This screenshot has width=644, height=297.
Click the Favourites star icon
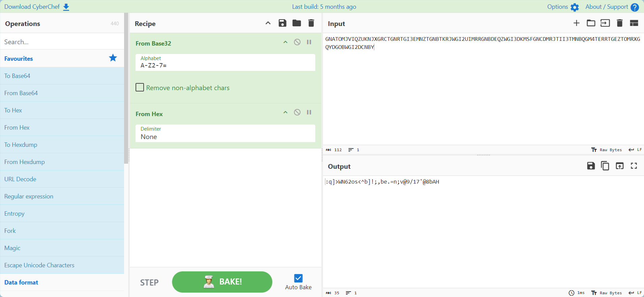click(113, 58)
